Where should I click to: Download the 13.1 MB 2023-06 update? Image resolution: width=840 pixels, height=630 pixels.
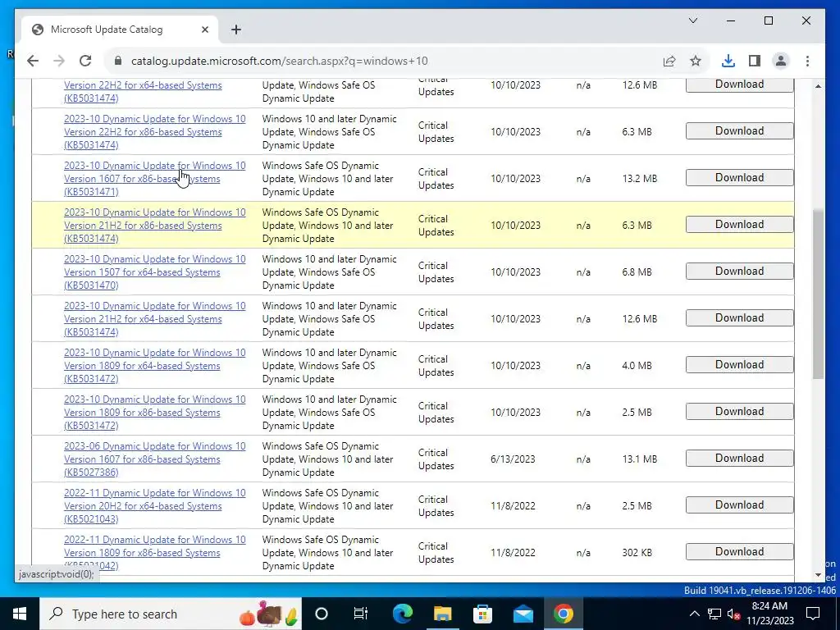tap(739, 459)
